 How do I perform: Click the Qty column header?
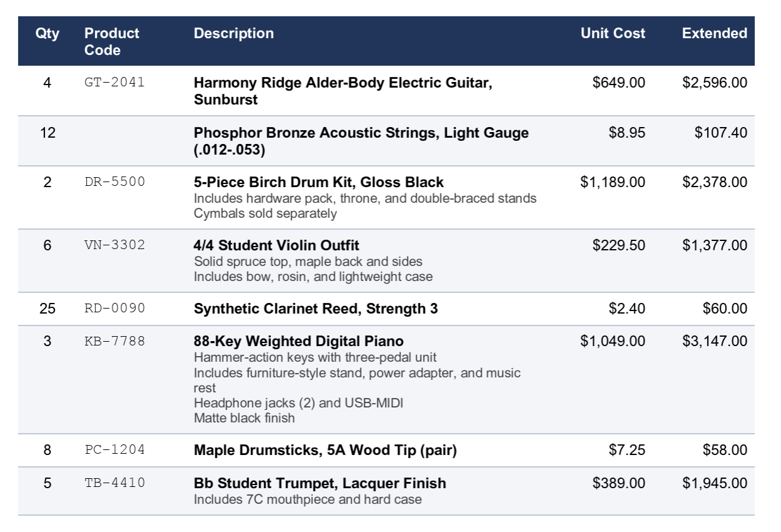tap(48, 33)
